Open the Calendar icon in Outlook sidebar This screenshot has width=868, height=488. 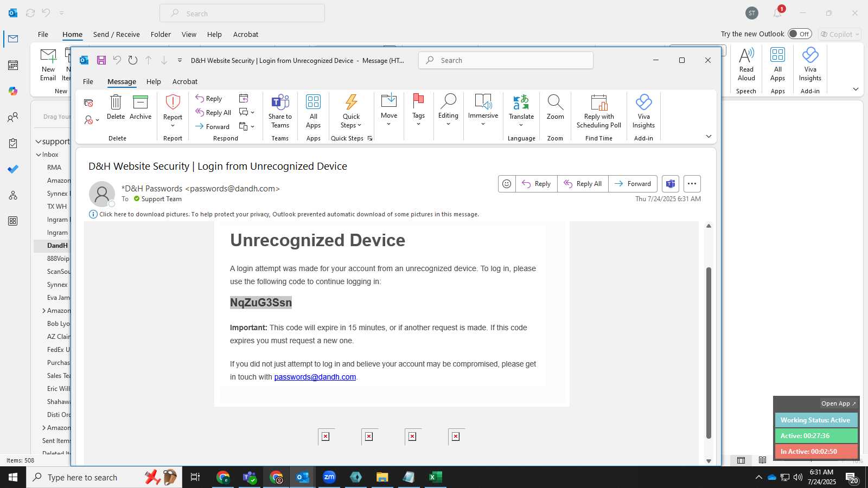coord(13,65)
